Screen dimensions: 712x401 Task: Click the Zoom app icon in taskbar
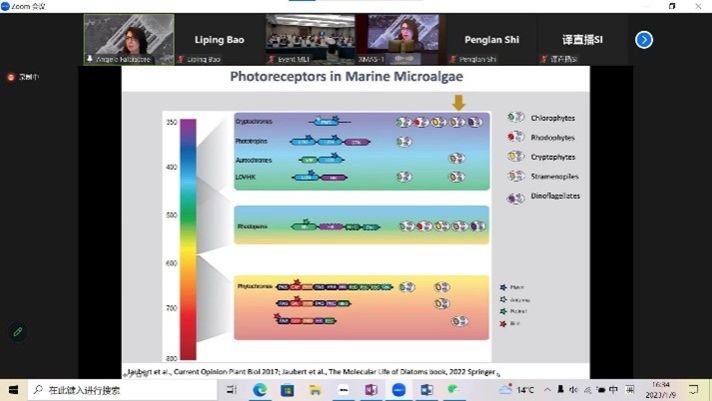click(x=399, y=390)
